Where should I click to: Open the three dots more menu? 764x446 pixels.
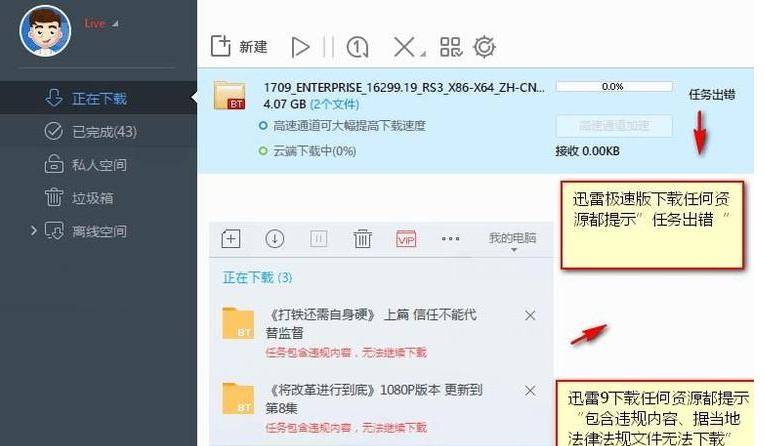[x=450, y=239]
